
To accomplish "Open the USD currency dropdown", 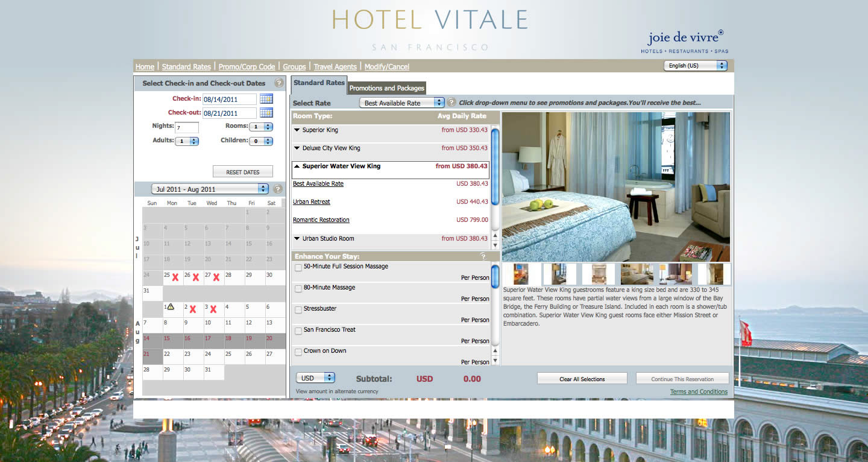I will (x=315, y=378).
